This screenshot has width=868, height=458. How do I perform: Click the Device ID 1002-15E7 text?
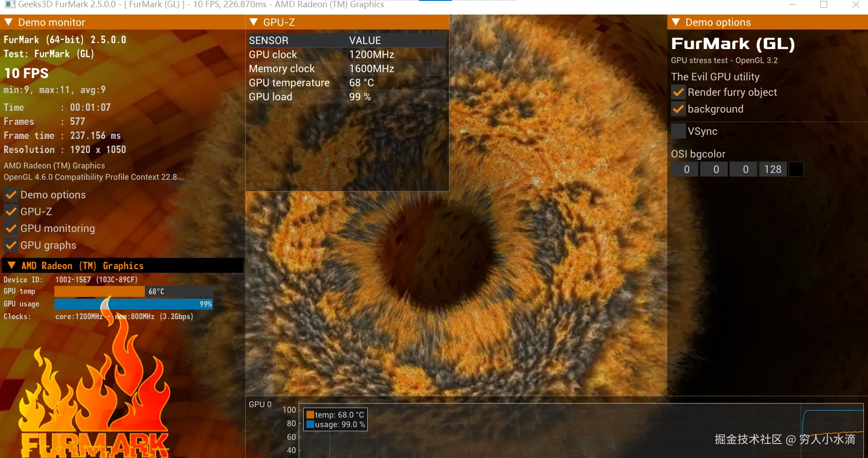click(70, 280)
